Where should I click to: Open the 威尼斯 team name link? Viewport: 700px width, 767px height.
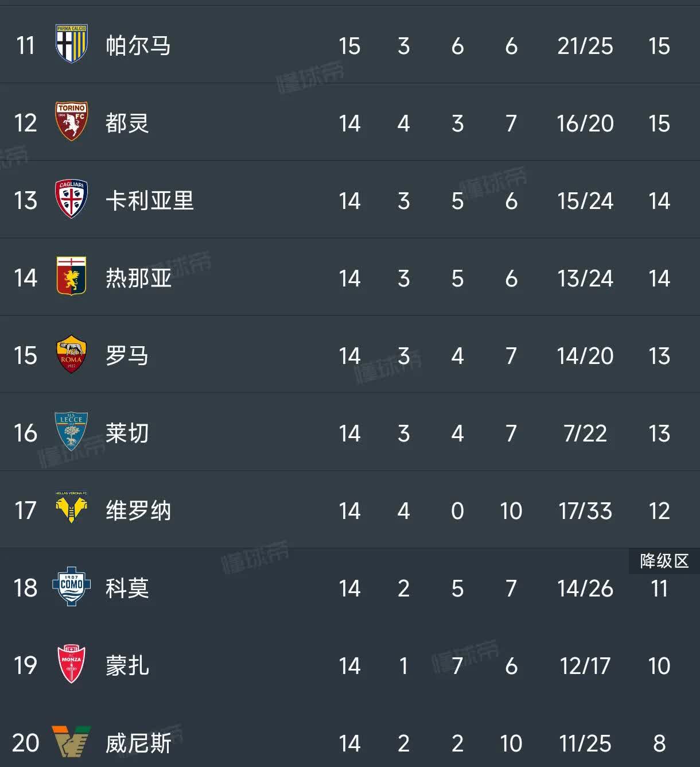(x=138, y=743)
